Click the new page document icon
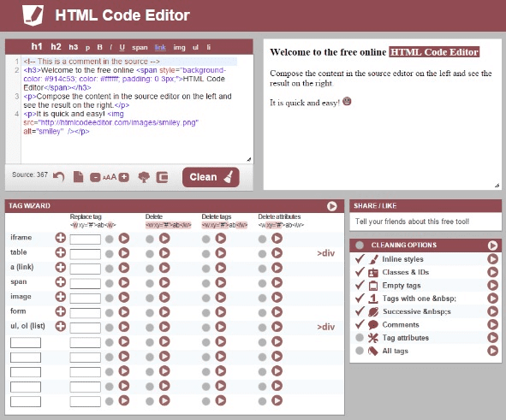506x420 pixels. (x=78, y=176)
